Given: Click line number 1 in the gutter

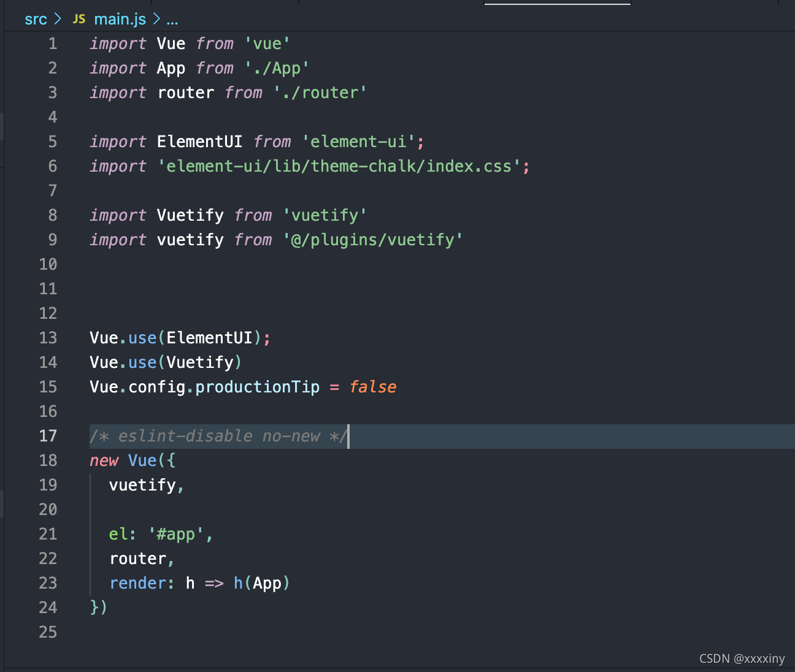Looking at the screenshot, I should click(52, 43).
